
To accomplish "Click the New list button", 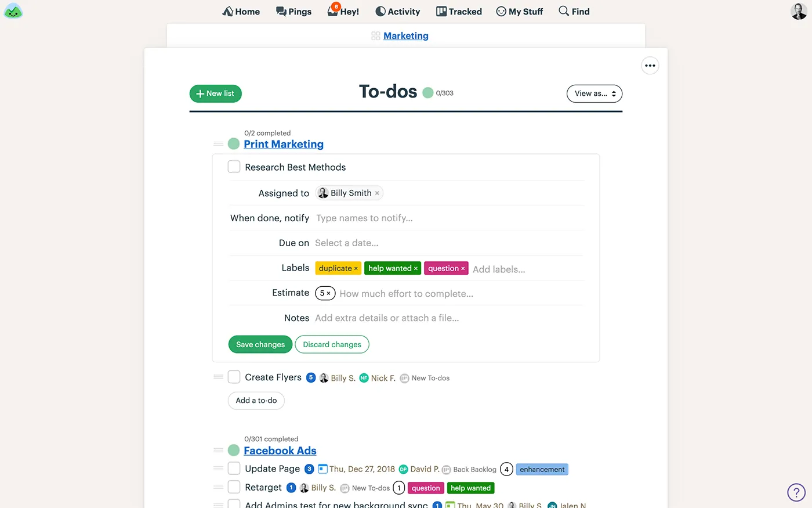I will tap(215, 93).
